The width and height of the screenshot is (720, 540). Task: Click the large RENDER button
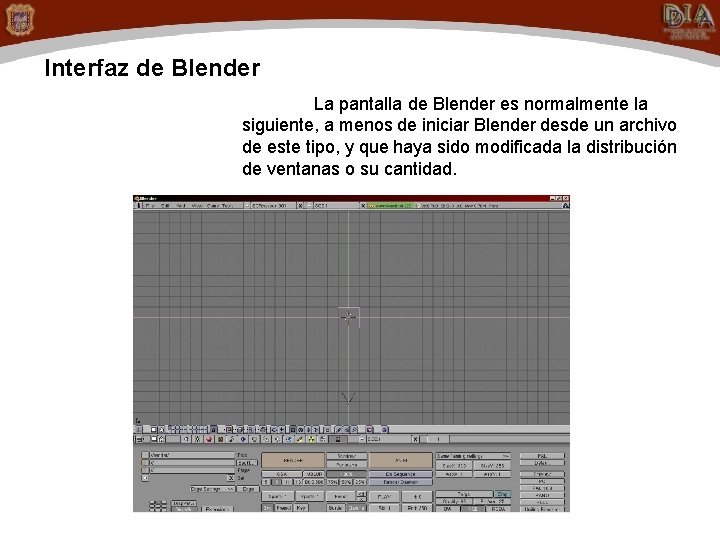point(293,460)
